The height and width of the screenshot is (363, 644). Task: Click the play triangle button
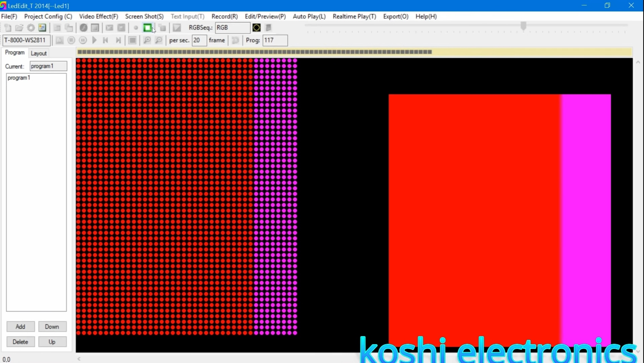coord(94,40)
